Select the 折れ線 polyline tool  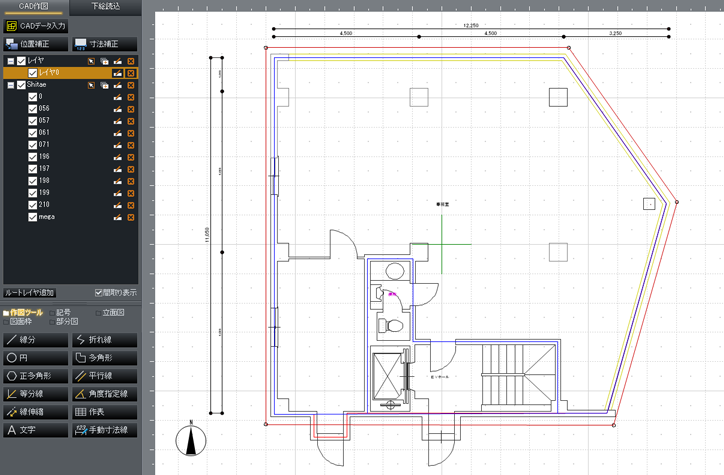point(104,340)
